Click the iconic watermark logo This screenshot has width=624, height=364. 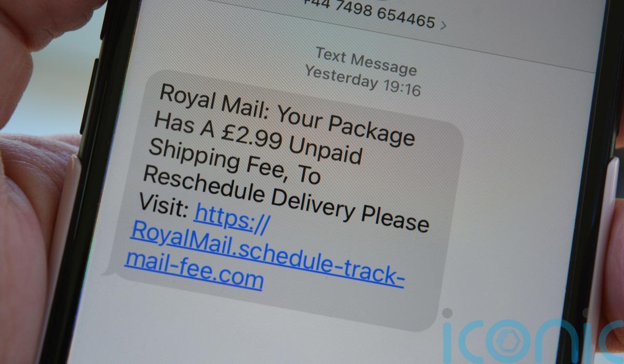(530, 338)
